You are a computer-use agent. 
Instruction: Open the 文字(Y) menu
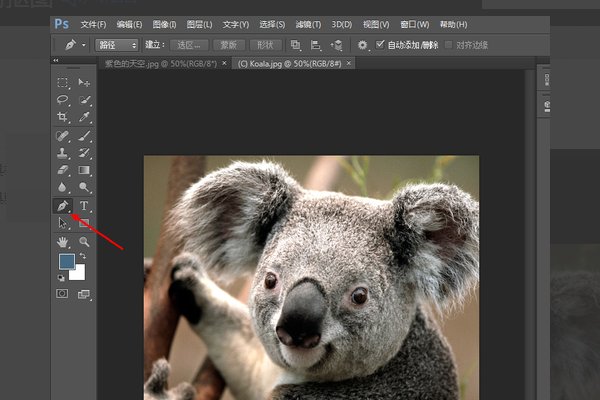[236, 24]
